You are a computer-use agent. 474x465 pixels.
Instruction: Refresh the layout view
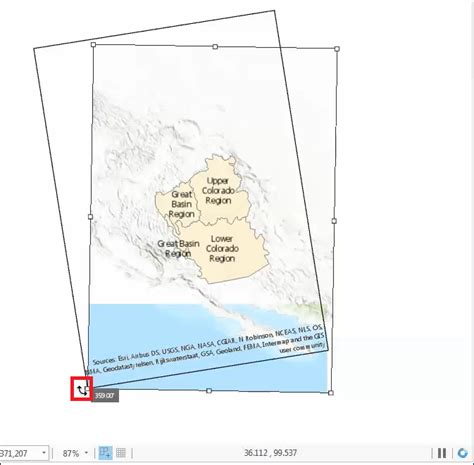coord(462,453)
